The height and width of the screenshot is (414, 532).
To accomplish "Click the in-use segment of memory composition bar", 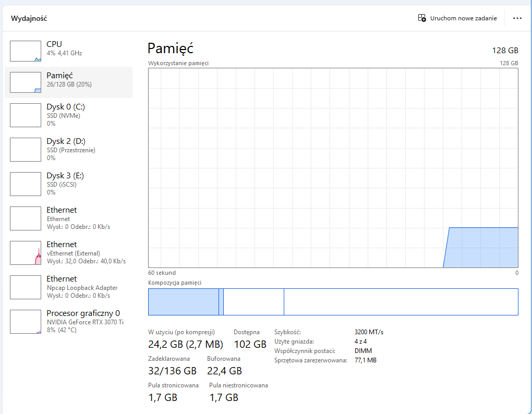I will coord(183,302).
